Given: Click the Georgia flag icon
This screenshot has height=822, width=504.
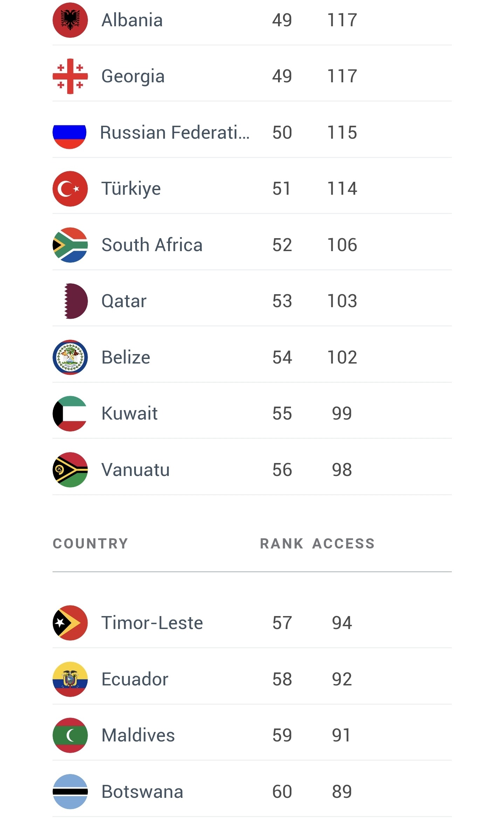Looking at the screenshot, I should [x=70, y=76].
